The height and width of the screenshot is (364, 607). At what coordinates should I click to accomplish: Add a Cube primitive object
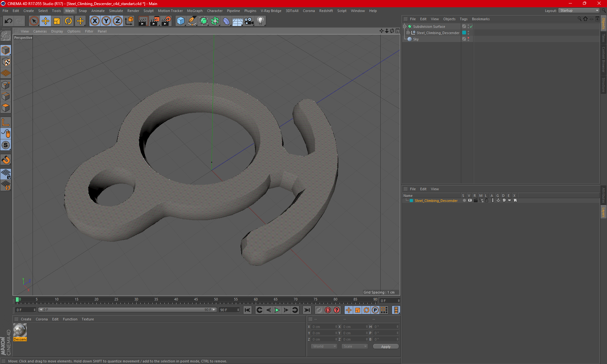pyautogui.click(x=181, y=21)
